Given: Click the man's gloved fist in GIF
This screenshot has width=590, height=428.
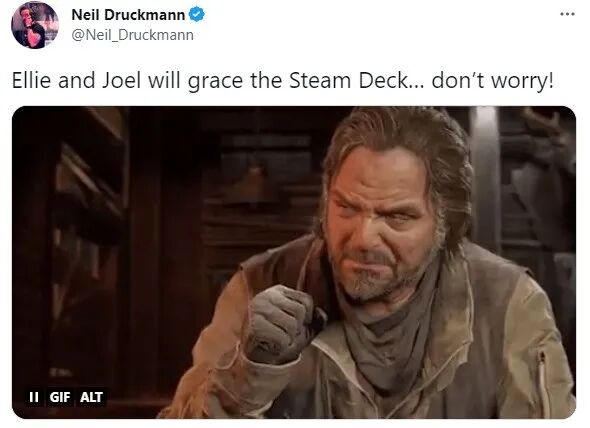Looking at the screenshot, I should [x=281, y=324].
